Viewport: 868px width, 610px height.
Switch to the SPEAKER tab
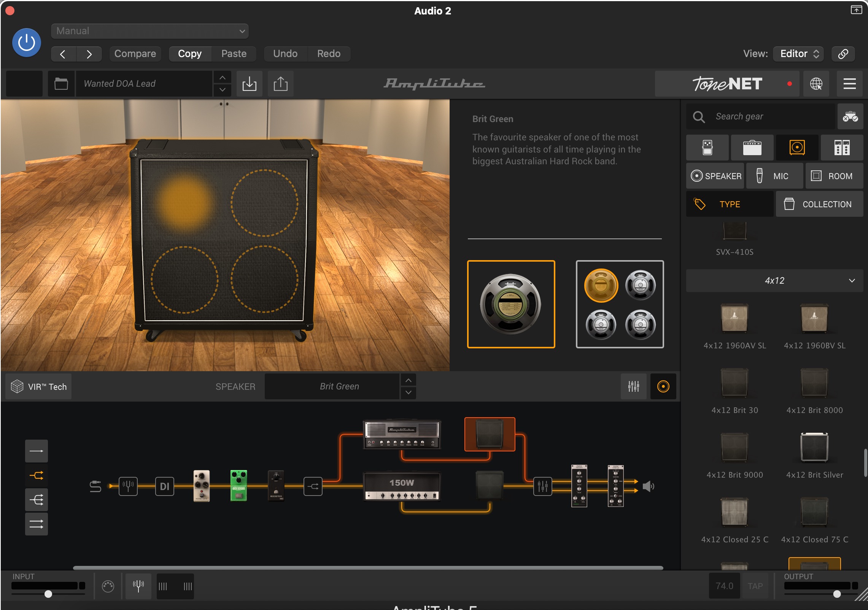click(x=715, y=176)
